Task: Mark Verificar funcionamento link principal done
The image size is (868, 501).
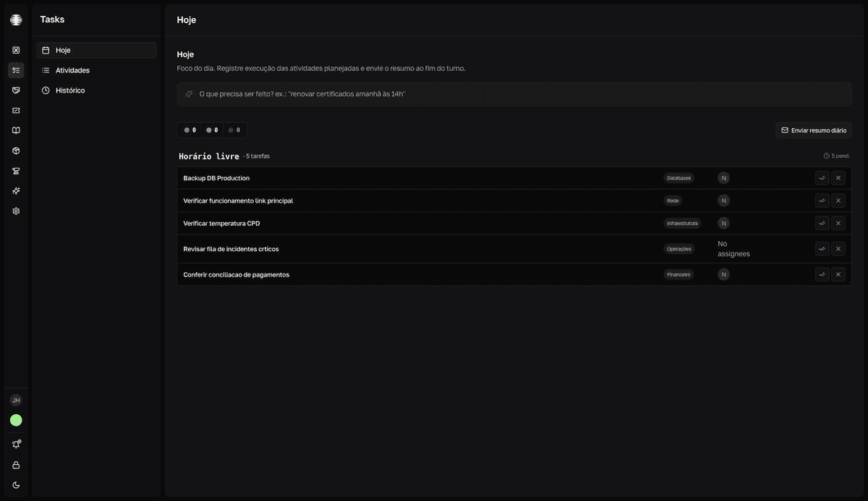Action: (822, 201)
